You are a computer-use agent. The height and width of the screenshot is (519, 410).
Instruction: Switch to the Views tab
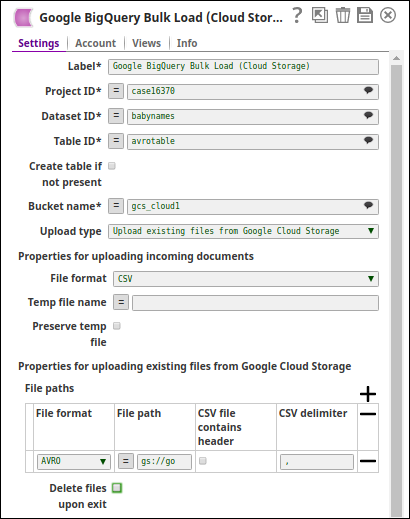(146, 43)
